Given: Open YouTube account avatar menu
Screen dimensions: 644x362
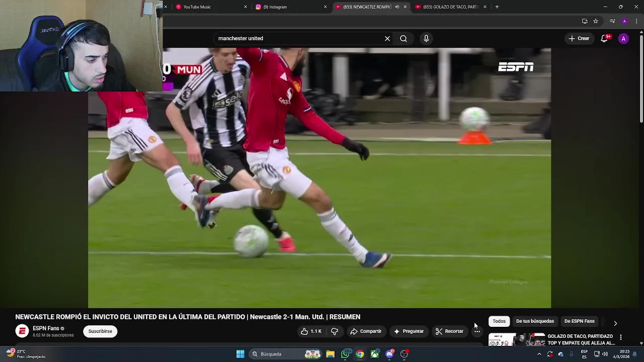Looking at the screenshot, I should (x=623, y=38).
